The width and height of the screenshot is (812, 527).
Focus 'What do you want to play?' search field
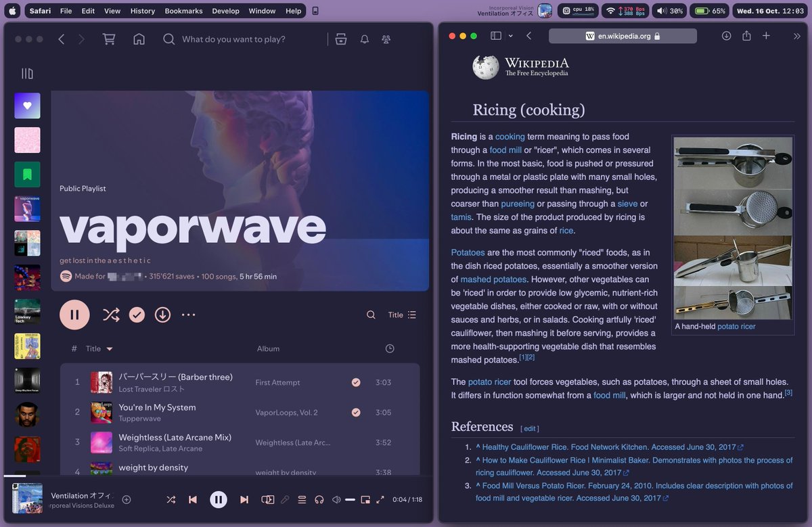233,39
